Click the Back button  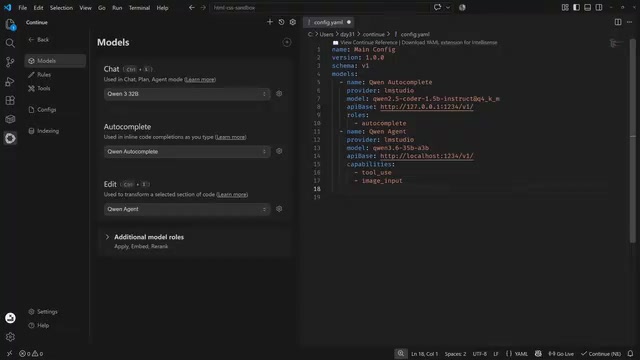39,40
